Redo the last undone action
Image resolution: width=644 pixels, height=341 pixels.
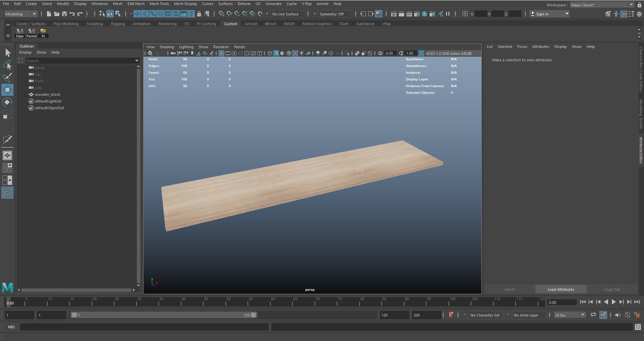pyautogui.click(x=80, y=14)
